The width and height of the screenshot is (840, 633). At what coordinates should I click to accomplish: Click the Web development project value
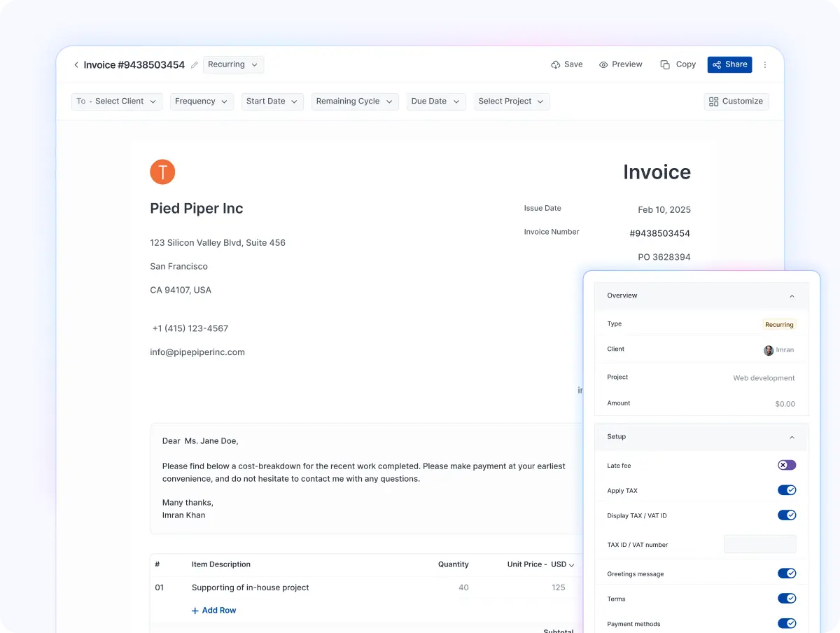click(764, 378)
